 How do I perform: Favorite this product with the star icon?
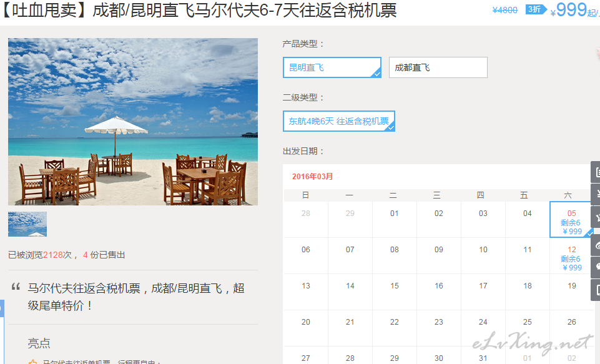[x=596, y=217]
